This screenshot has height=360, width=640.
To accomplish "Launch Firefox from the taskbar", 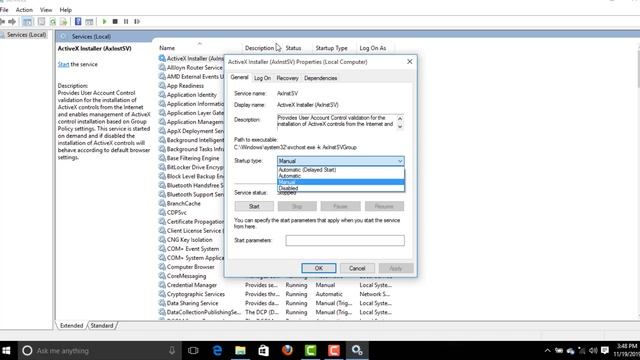I will [287, 350].
